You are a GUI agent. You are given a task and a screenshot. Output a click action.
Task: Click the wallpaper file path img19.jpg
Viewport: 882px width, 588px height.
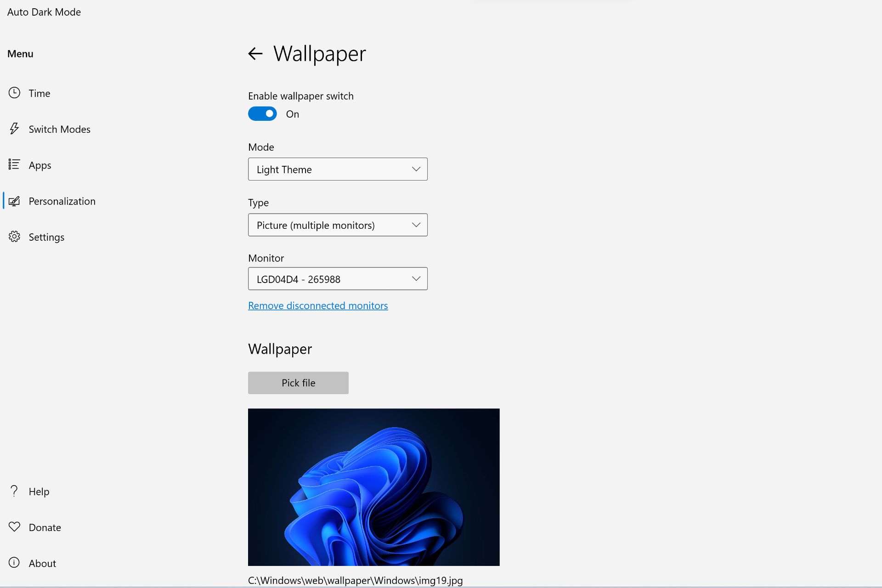click(x=355, y=580)
